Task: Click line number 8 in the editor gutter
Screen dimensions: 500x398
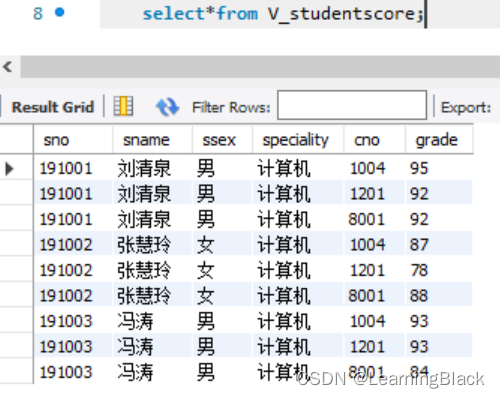Action: (x=38, y=14)
